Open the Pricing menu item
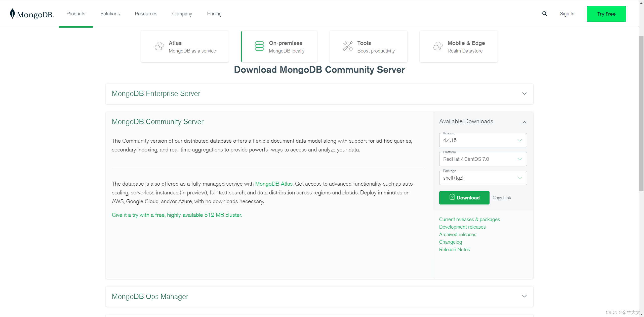 tap(214, 14)
